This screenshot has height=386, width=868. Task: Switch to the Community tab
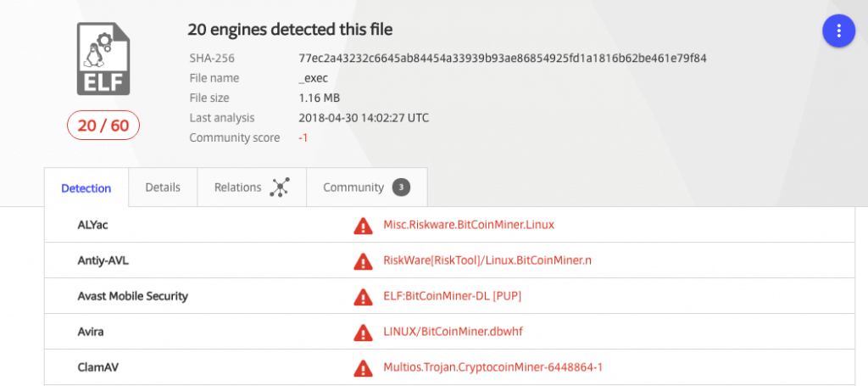click(x=353, y=187)
